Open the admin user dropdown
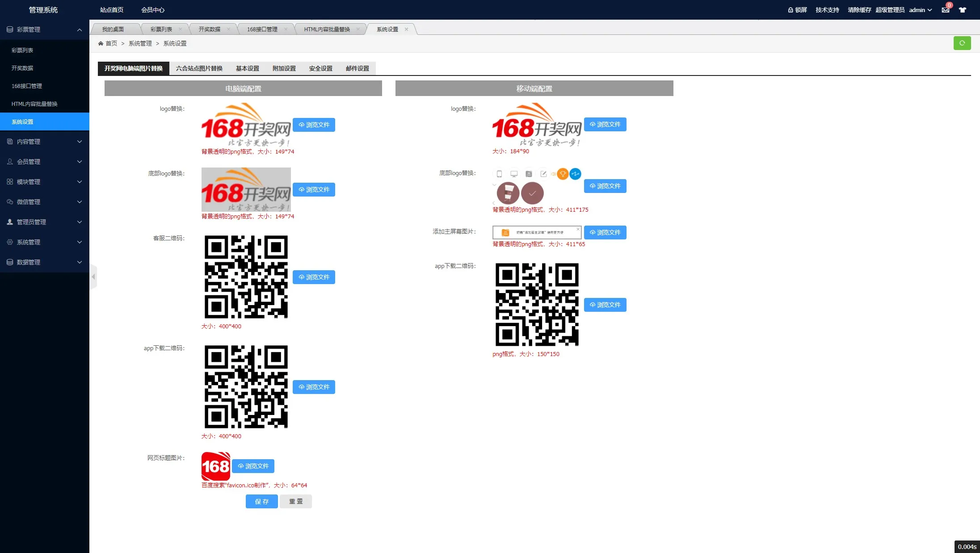The image size is (980, 553). coord(920,10)
